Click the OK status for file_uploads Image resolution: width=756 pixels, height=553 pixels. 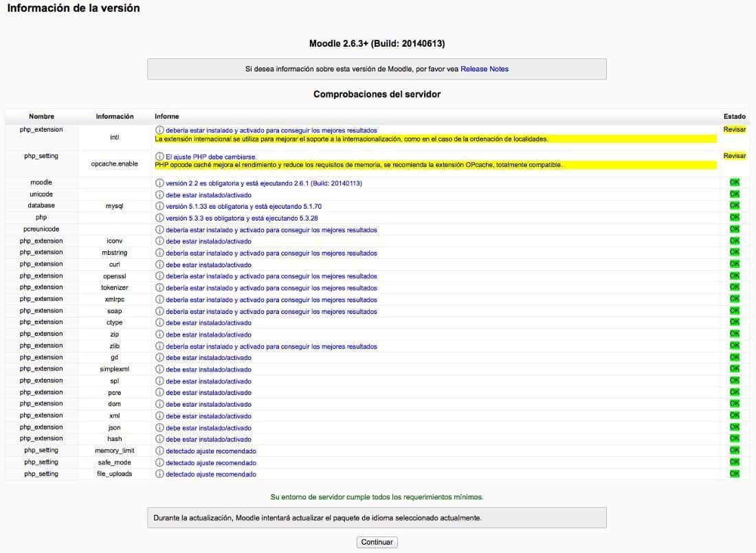734,474
